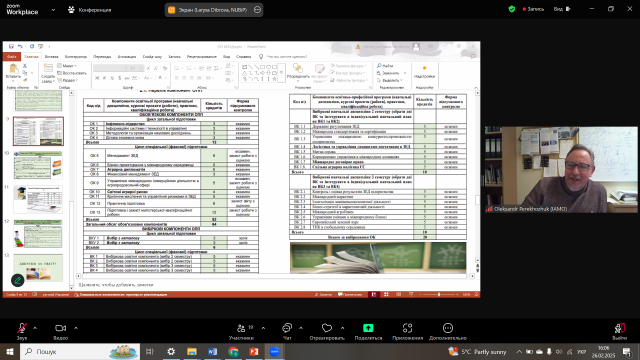Viewport: 640px width, 360px height.
Task: Click the green annotate pencil button
Action: point(18,280)
